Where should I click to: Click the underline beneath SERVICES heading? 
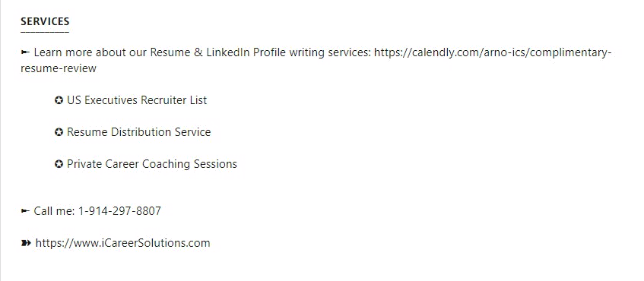45,32
